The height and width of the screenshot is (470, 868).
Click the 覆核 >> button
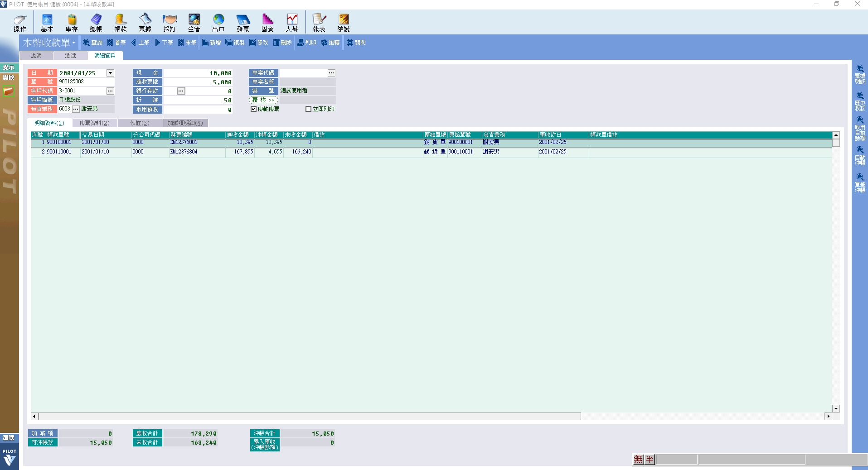pos(263,100)
